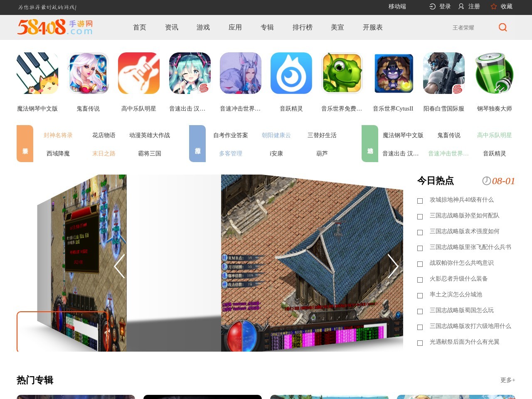Open the 58408 site search magnifier icon
Viewport: 532px width, 399px height.
[502, 27]
